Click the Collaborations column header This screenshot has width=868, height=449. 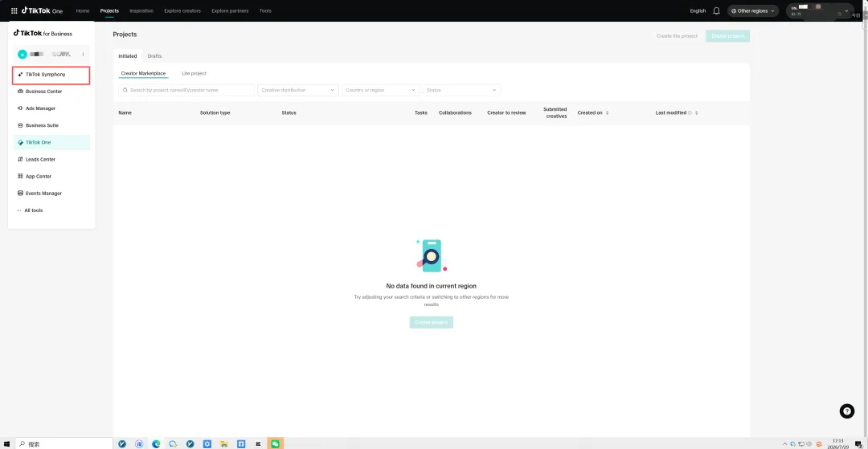tap(455, 112)
